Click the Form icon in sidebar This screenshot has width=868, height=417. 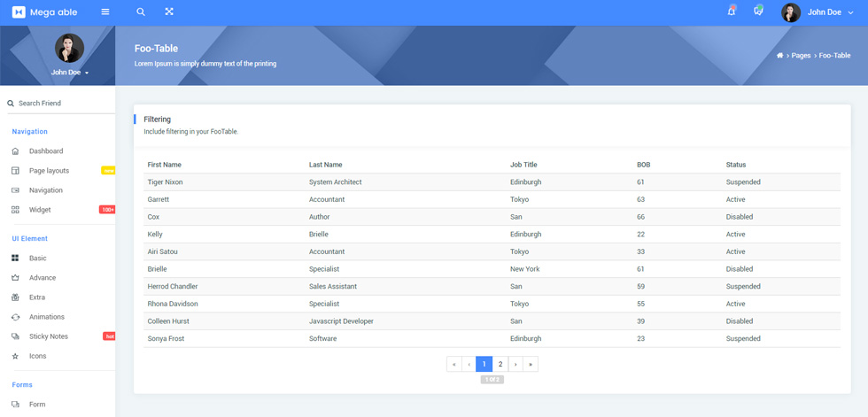(16, 405)
